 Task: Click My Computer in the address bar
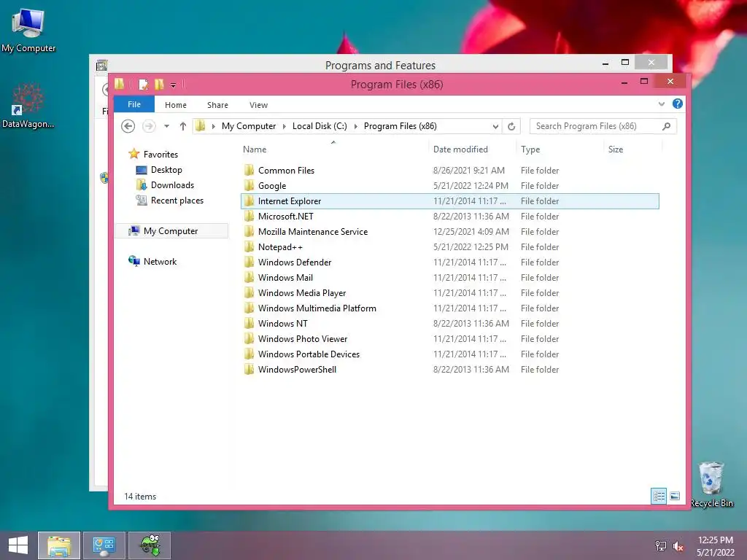(x=249, y=126)
